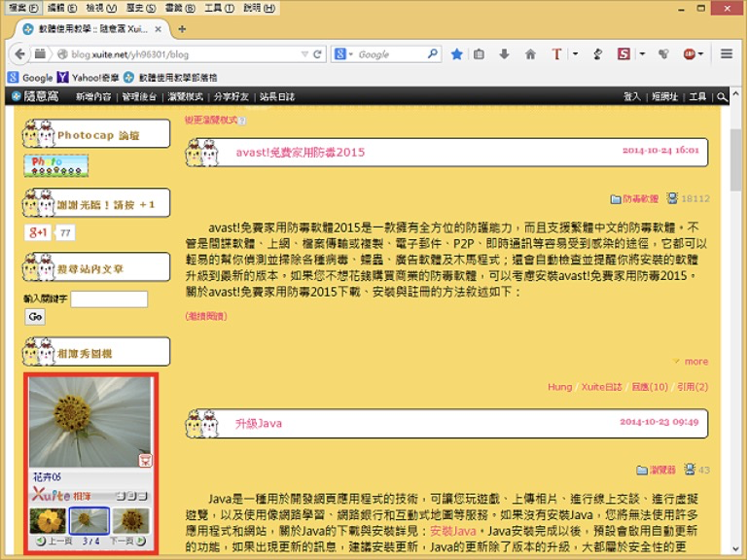Click the red S toolbar icon

624,53
